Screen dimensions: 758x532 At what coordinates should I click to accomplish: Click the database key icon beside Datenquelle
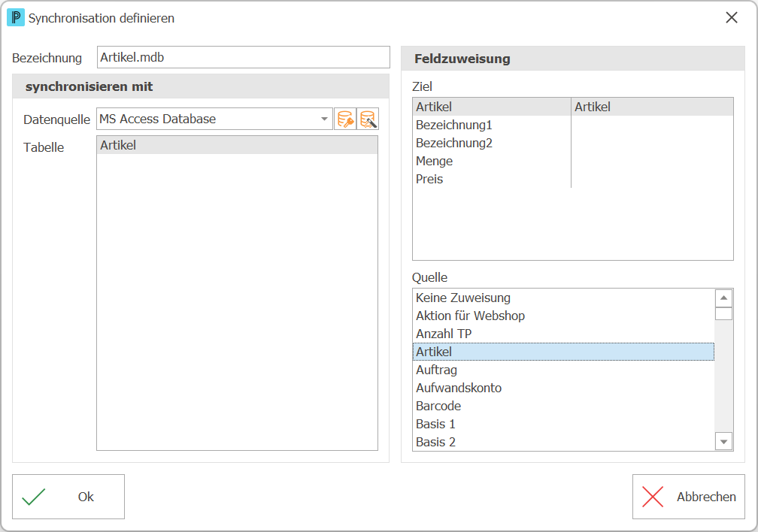[x=345, y=119]
